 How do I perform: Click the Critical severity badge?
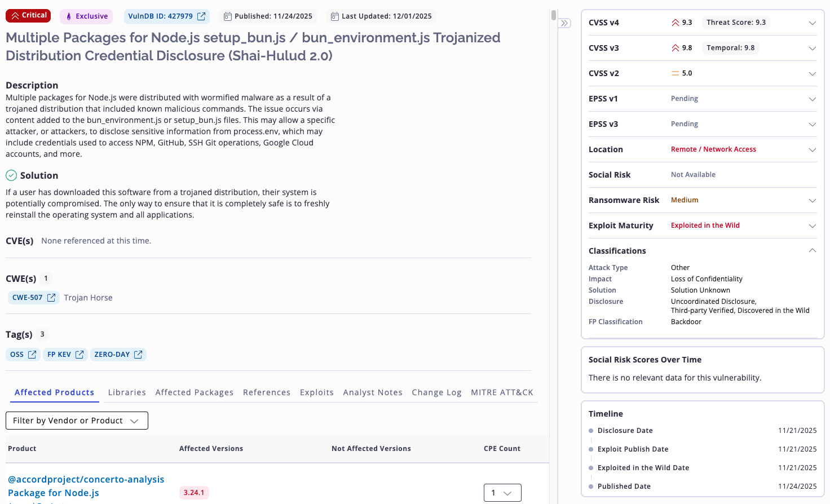tap(28, 16)
